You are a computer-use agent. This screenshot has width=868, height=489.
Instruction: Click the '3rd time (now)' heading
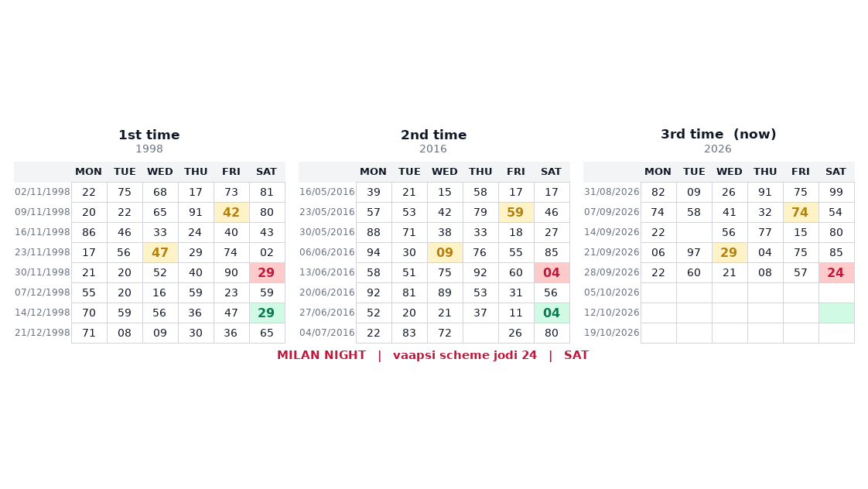(x=718, y=134)
